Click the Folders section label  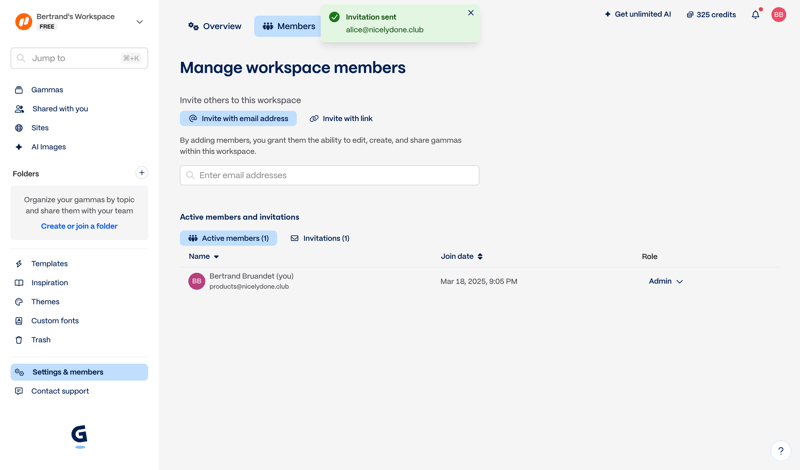[x=26, y=174]
